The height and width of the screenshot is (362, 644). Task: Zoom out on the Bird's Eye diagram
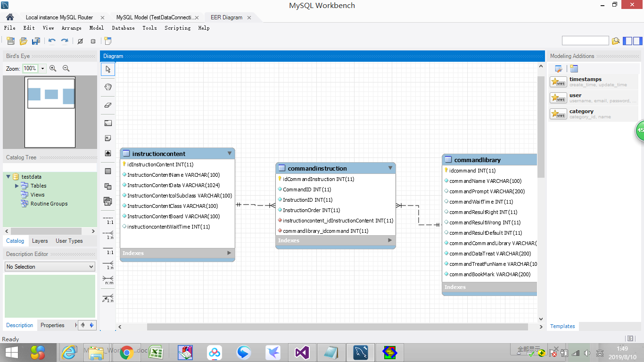point(66,68)
